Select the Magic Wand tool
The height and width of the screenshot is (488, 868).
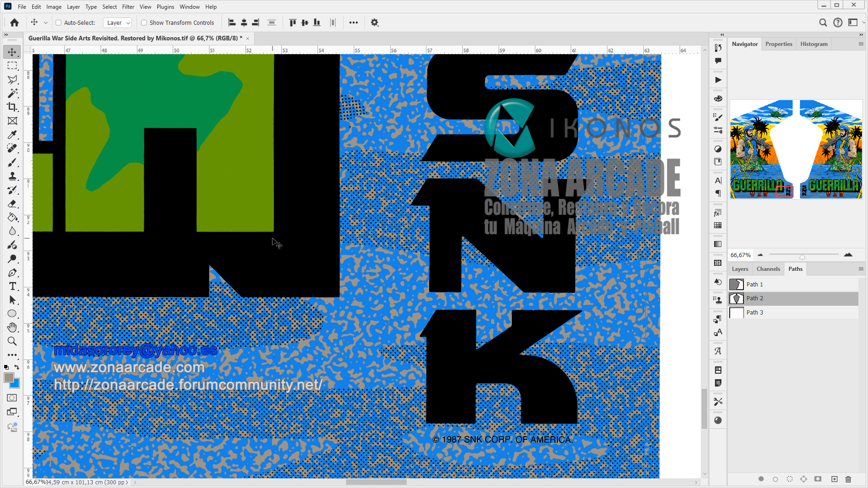(x=12, y=93)
